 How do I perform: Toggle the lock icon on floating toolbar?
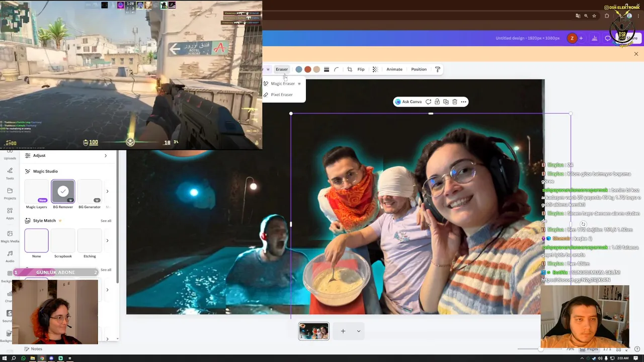(x=437, y=102)
